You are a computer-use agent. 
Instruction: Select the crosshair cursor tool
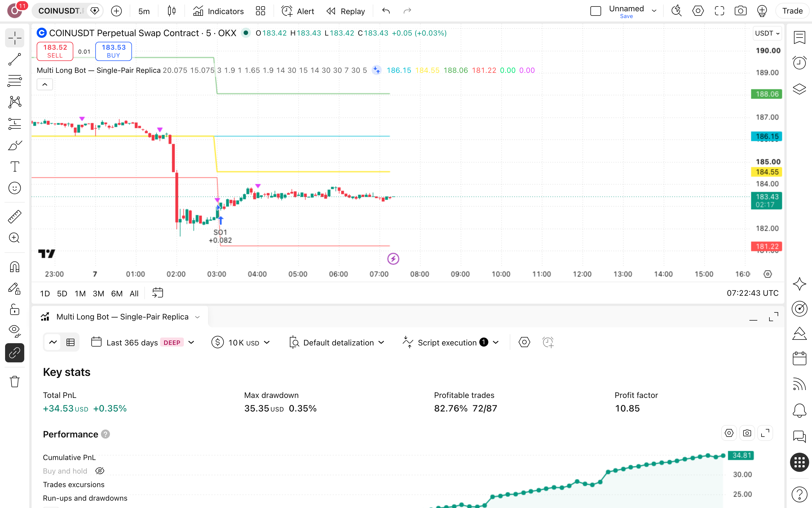click(14, 38)
